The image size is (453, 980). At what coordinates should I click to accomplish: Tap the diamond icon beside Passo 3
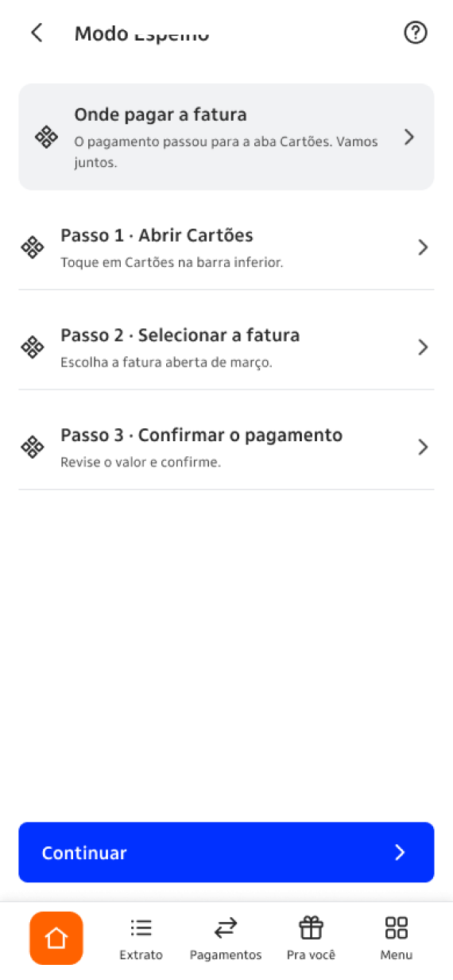[x=32, y=447]
